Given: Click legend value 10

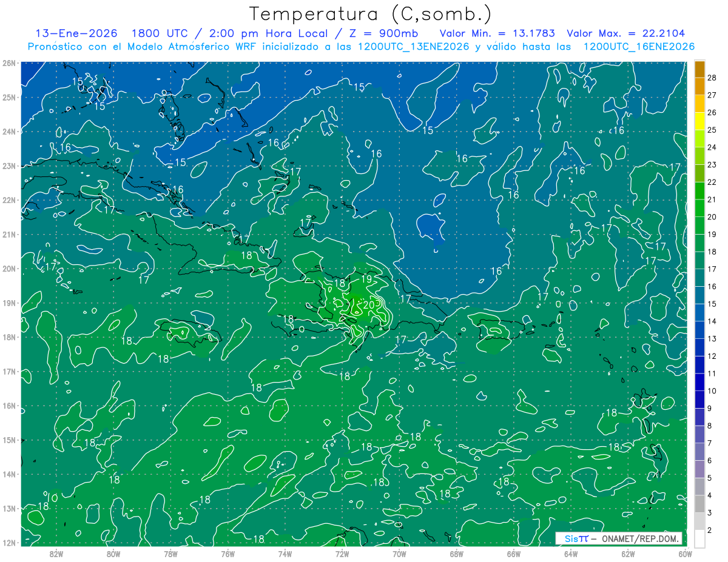Looking at the screenshot, I should tap(712, 391).
